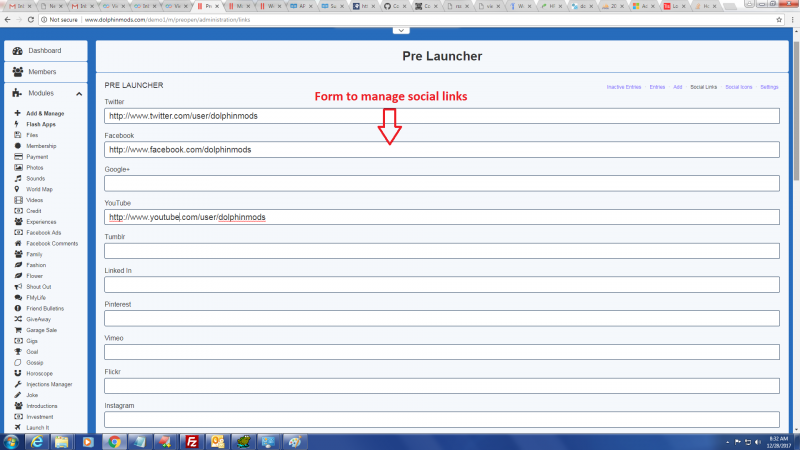This screenshot has width=800, height=450.
Task: Open the Flower module link
Action: point(35,276)
